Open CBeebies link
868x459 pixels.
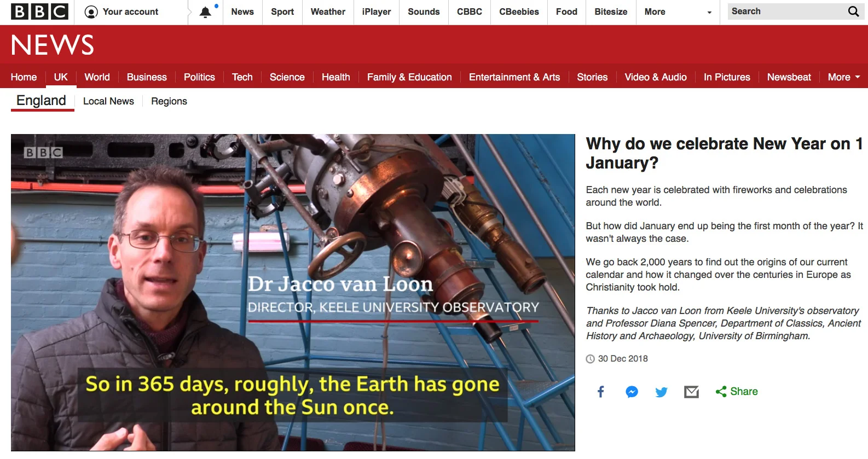pos(519,12)
